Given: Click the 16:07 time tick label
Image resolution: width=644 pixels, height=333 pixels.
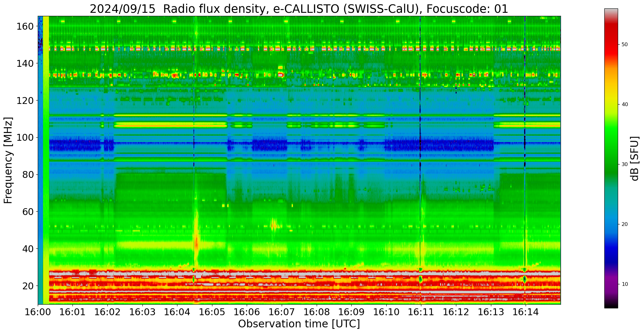Looking at the screenshot, I should tap(282, 312).
